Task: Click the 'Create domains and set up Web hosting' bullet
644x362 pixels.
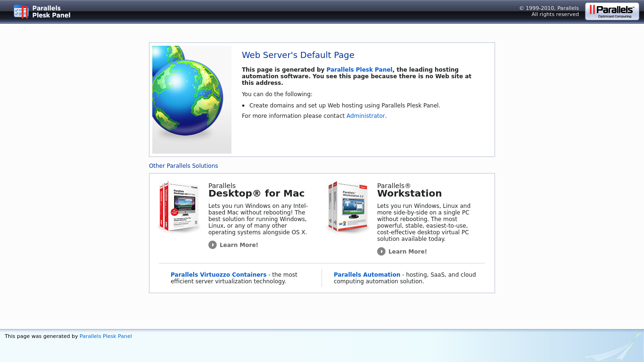Action: (x=345, y=106)
